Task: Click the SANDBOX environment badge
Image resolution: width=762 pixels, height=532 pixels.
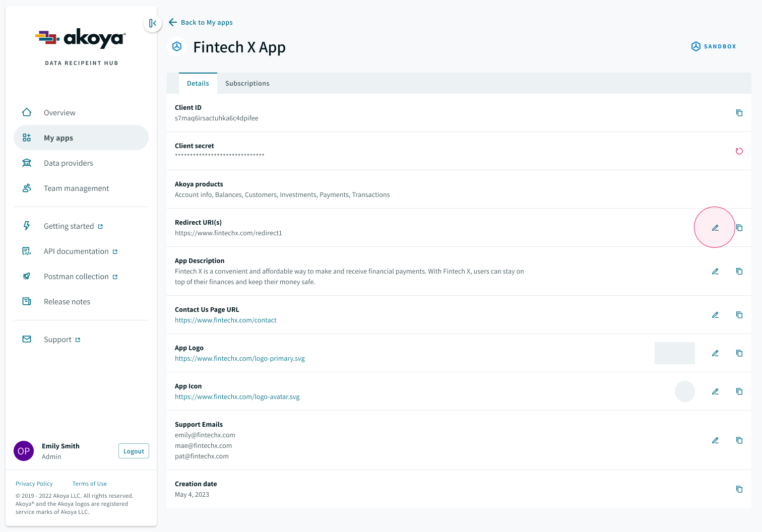Action: point(714,46)
